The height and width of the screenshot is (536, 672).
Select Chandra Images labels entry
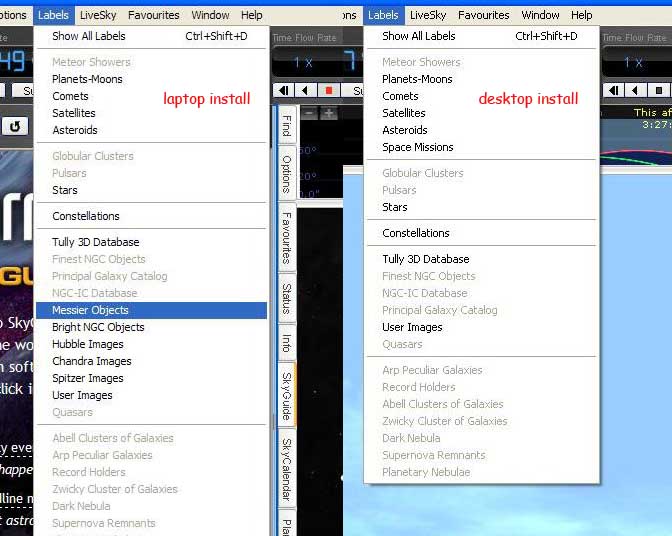coord(151,361)
